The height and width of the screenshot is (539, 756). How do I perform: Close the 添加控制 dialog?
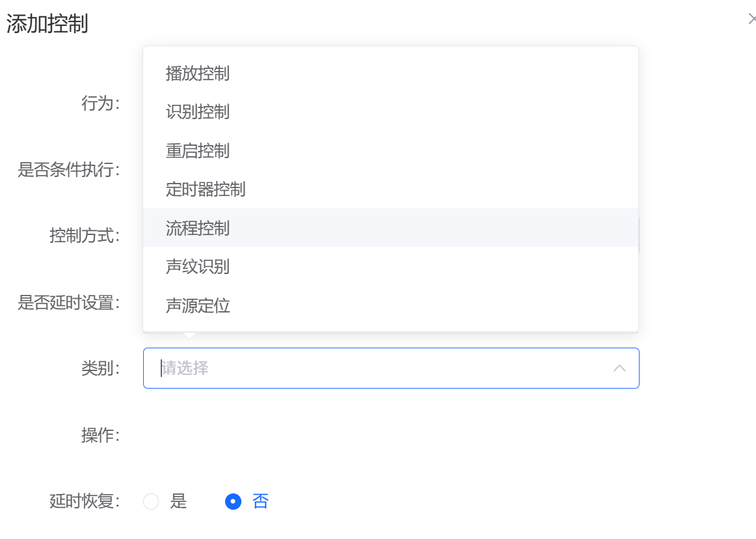pos(751,18)
